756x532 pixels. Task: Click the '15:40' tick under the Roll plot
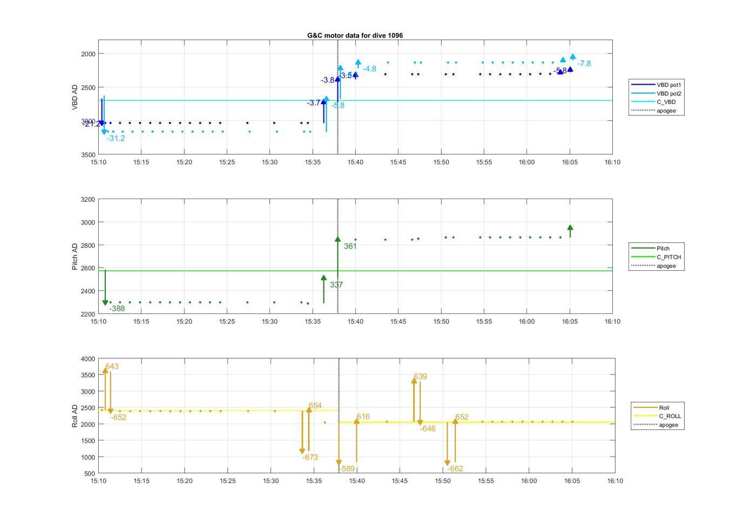tap(357, 481)
